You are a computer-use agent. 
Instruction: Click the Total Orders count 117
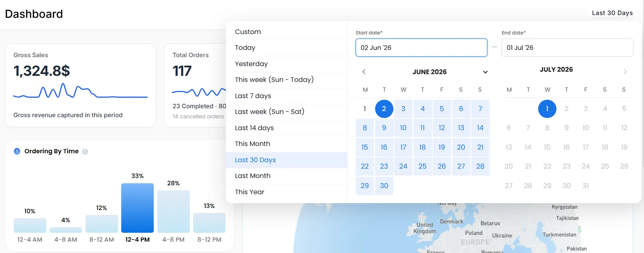(x=182, y=71)
